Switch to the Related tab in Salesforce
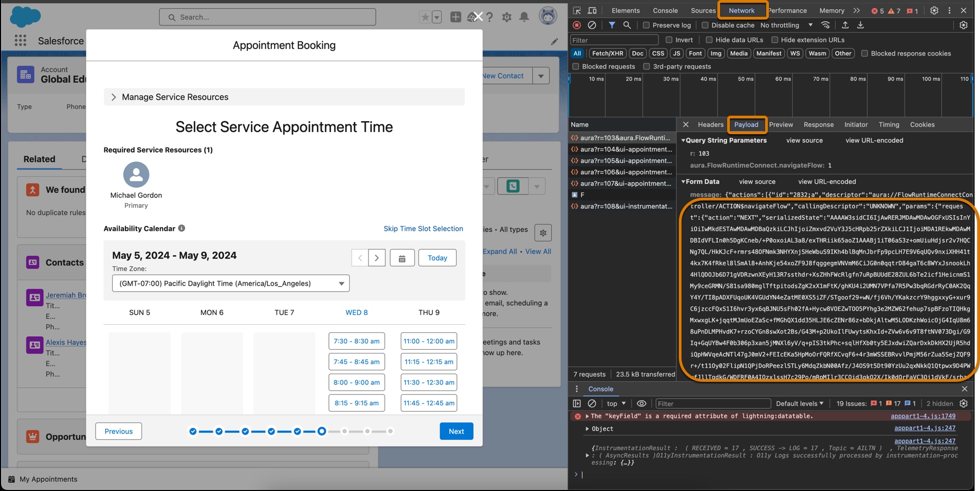Viewport: 980px width, 491px height. (39, 159)
